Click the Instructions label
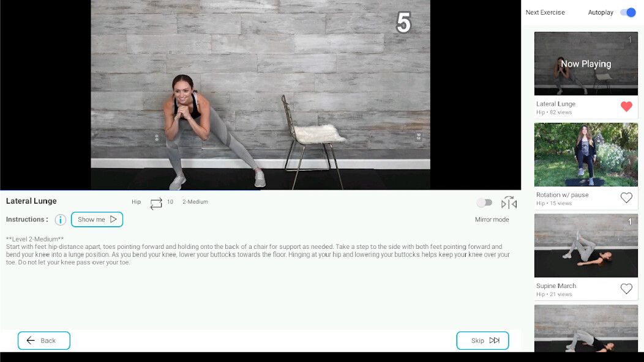Viewport: 644px width, 362px height. 27,220
